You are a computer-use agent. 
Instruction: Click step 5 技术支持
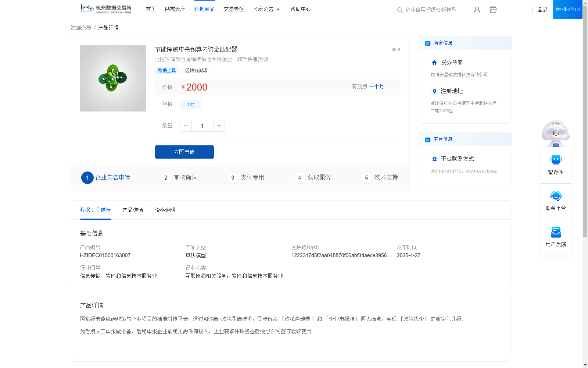pyautogui.click(x=379, y=178)
